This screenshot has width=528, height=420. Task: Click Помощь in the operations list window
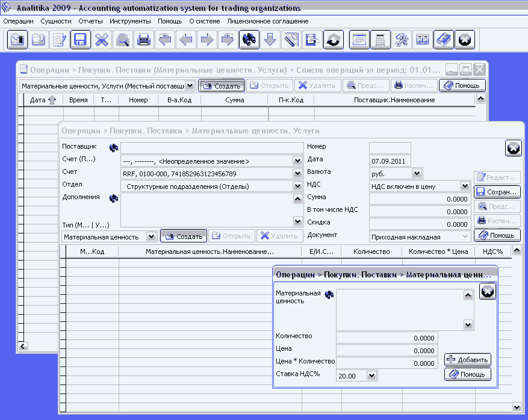462,85
